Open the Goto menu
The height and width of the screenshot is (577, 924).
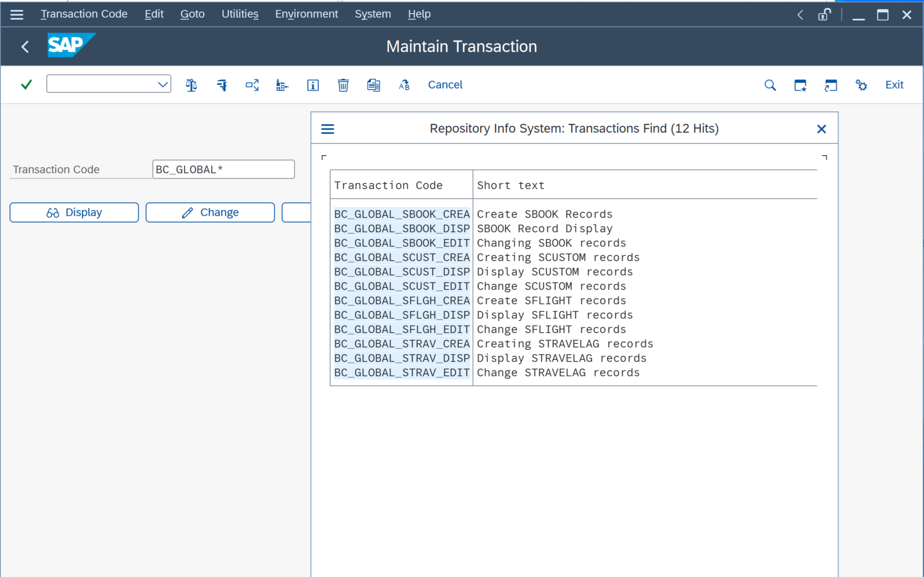[x=193, y=14]
